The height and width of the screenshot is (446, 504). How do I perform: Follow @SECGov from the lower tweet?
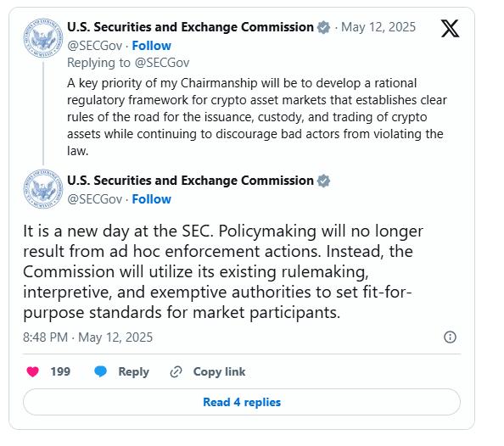(x=151, y=199)
